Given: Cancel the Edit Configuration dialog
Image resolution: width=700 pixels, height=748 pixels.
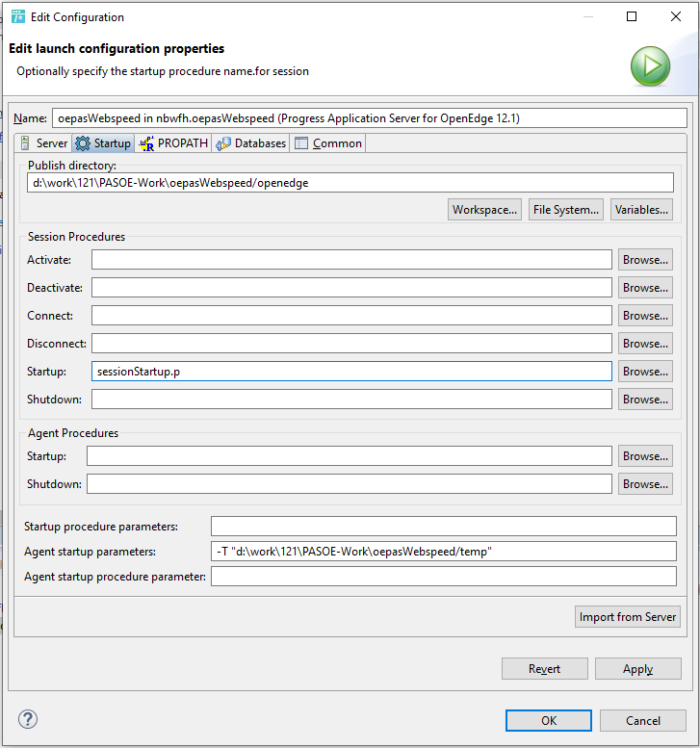Looking at the screenshot, I should [643, 720].
